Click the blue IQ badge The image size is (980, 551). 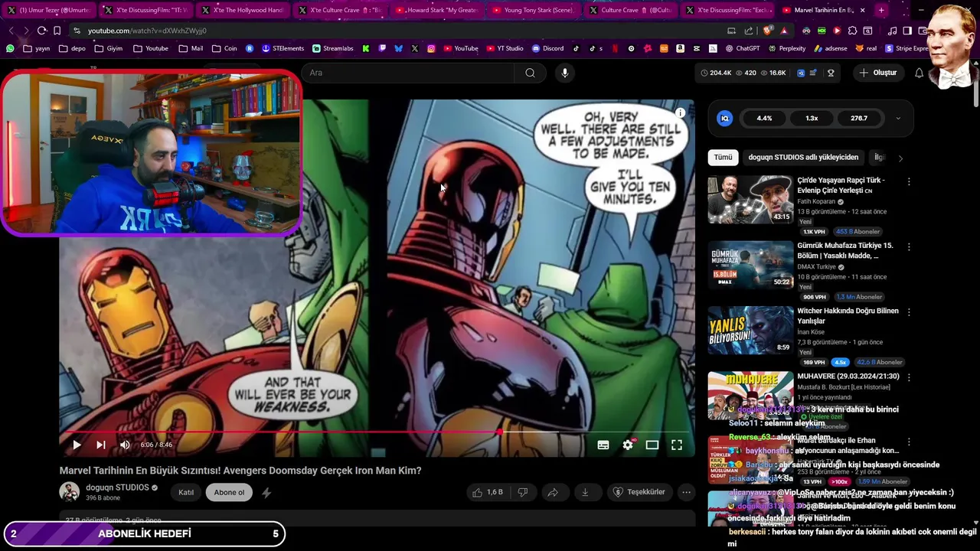(x=724, y=119)
